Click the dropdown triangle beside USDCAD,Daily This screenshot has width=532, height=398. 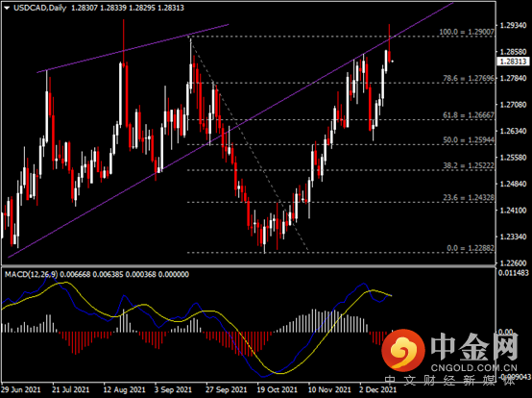click(x=7, y=8)
